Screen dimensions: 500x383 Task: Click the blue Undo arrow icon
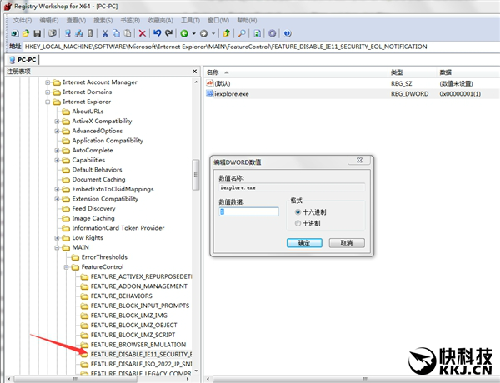tap(157, 33)
